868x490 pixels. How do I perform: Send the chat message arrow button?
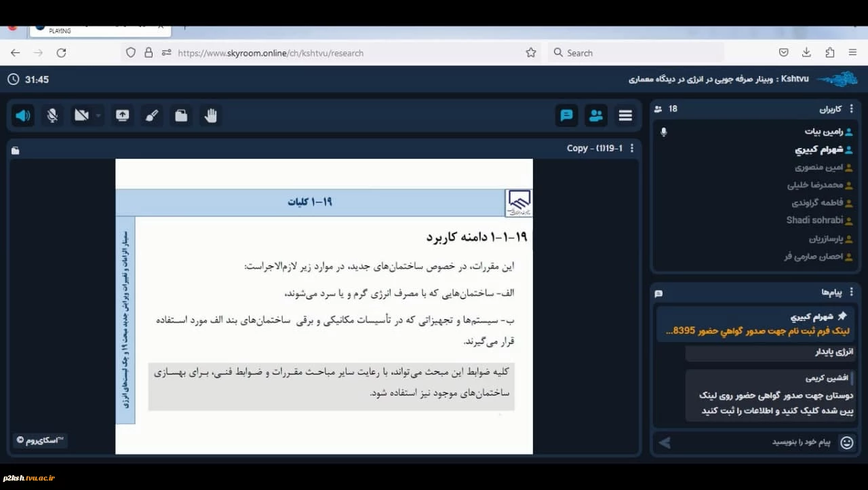[665, 442]
